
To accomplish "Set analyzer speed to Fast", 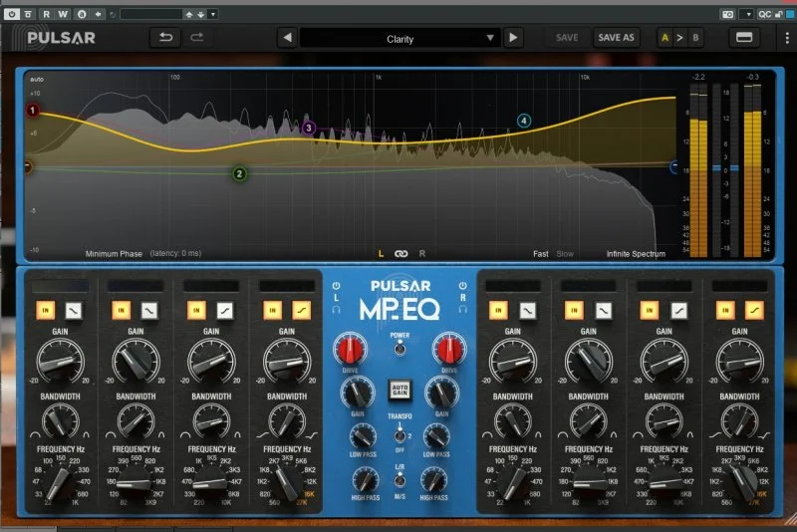I will click(x=540, y=254).
